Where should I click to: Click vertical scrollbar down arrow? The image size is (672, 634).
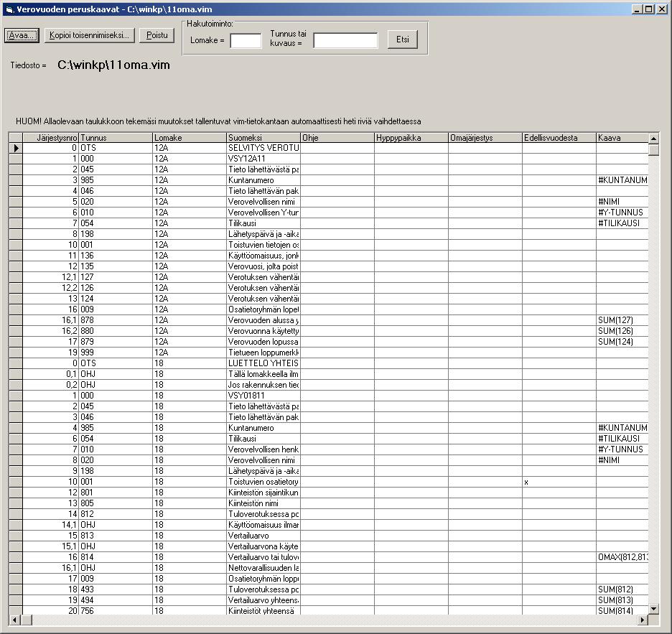click(x=653, y=609)
